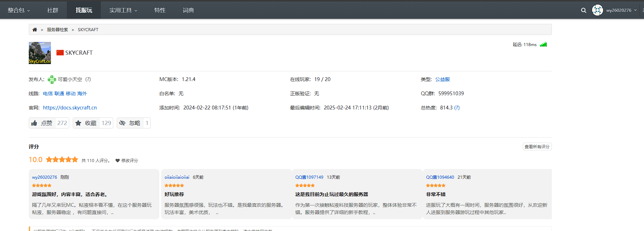Click the 总热度 value 814.3
The image size is (644, 231).
446,108
